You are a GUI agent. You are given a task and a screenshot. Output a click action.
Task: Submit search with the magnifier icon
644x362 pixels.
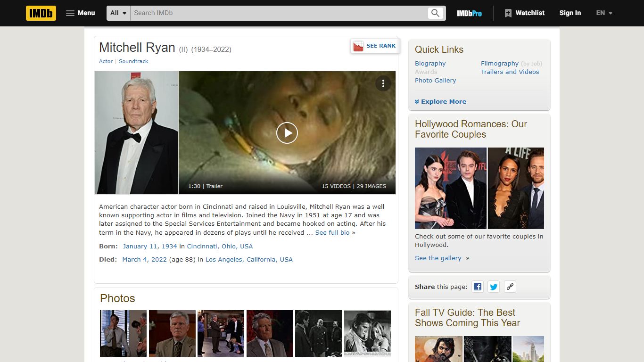coord(436,13)
